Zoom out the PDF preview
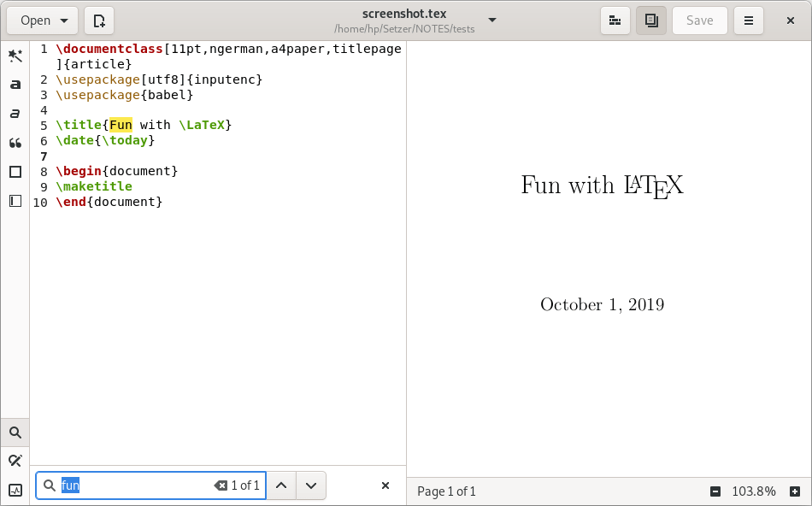Screen dimensions: 812x506 [715, 491]
